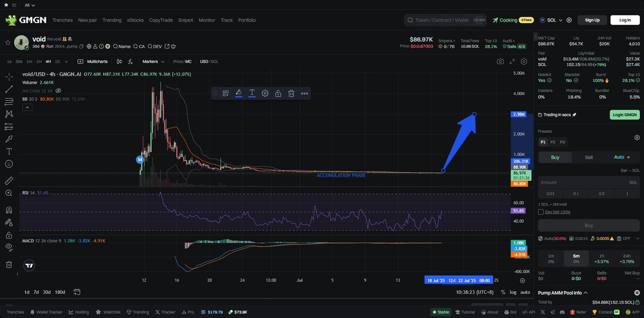Screen dimensions: 644x318
Task: Open the indicators fx menu
Action: point(130,62)
